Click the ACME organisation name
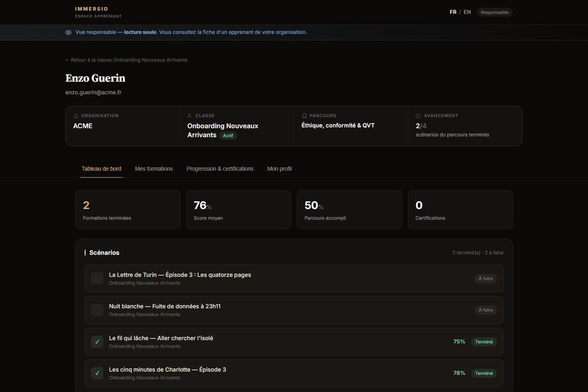The width and height of the screenshot is (588, 392). point(82,126)
